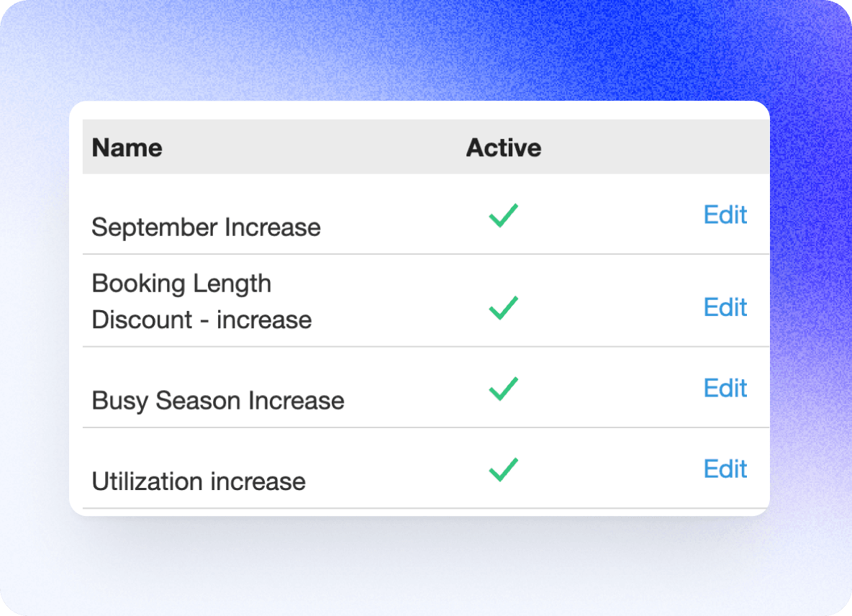
Task: Click the green checkmark for Busy Season Increase
Action: (x=504, y=389)
